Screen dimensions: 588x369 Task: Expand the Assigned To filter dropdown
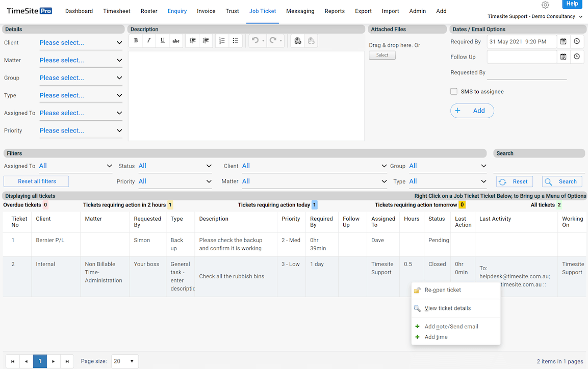tap(75, 166)
